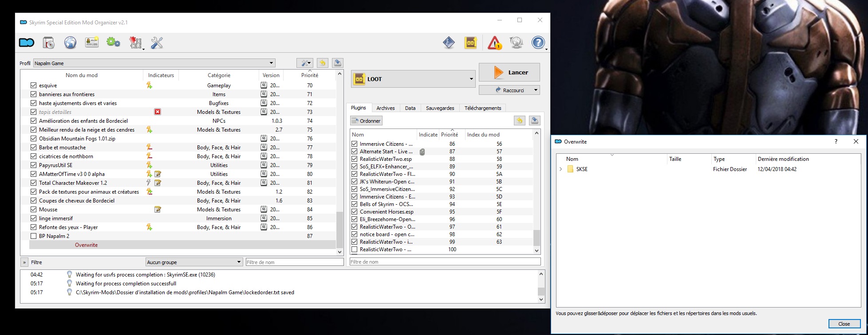Open executables configuration gears icon
Screen dimensions: 868x335
click(113, 43)
